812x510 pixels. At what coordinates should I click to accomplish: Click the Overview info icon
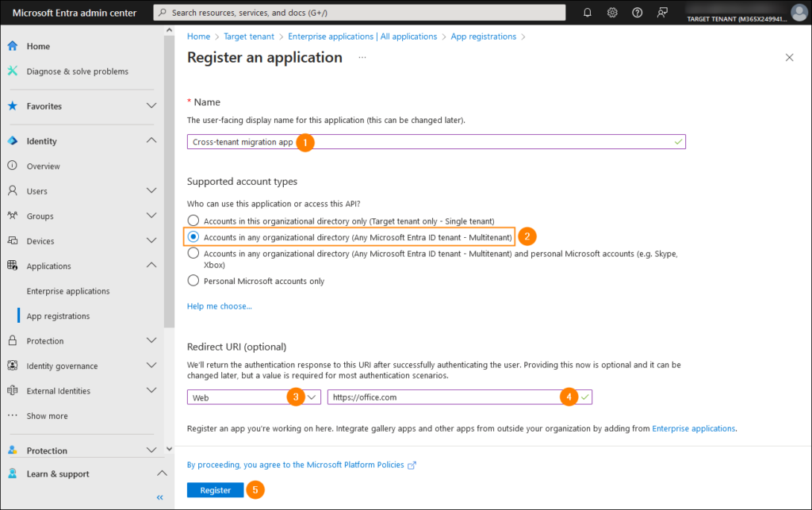coord(13,166)
